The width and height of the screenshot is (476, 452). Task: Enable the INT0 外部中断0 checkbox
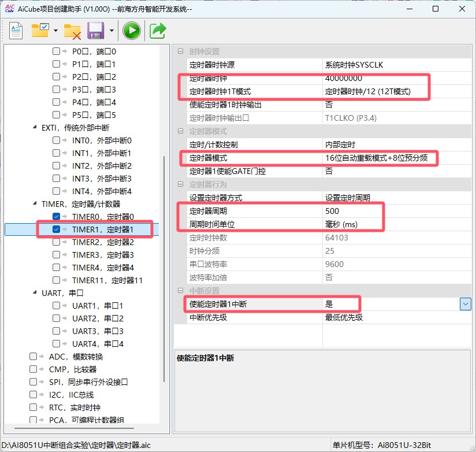56,140
